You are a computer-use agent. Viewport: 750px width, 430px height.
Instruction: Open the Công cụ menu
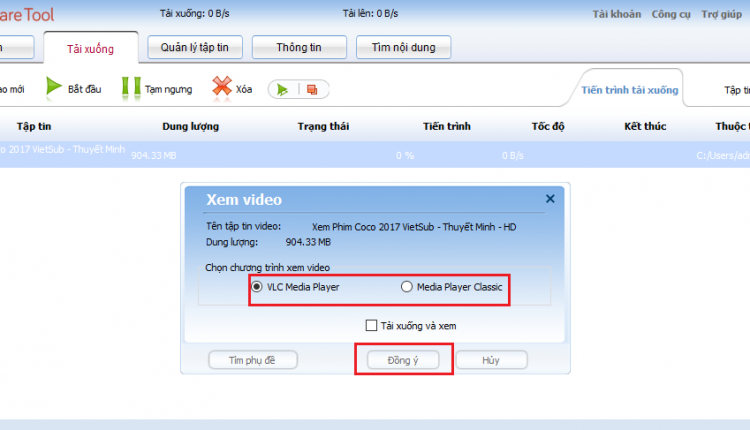pos(671,14)
